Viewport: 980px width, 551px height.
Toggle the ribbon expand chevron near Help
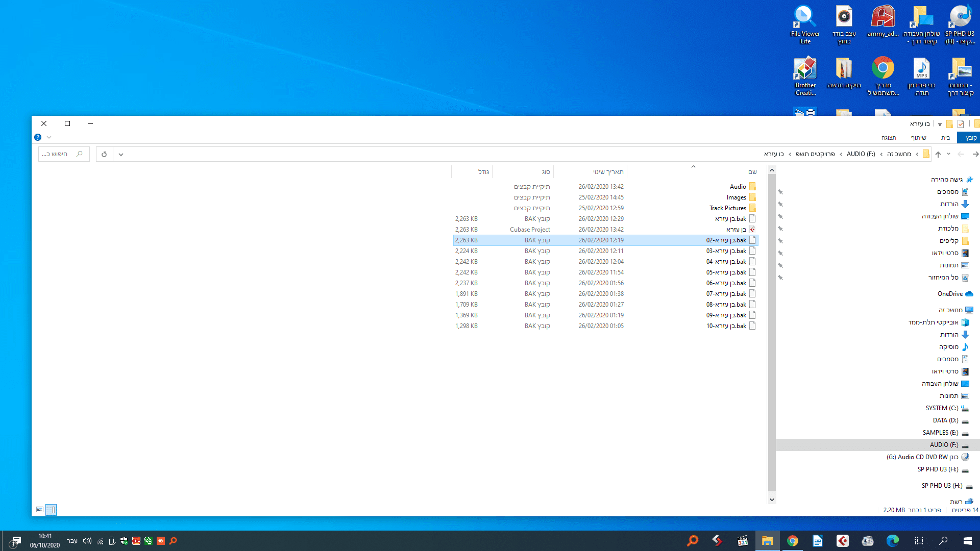(49, 137)
